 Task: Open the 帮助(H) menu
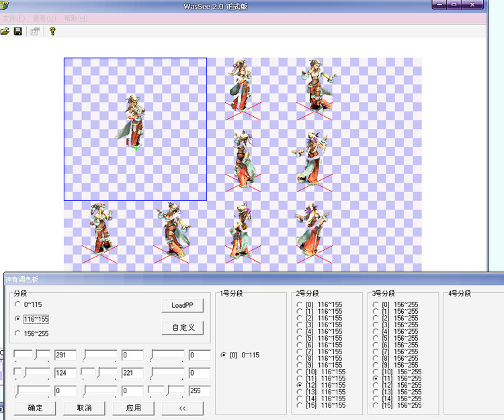pos(75,18)
